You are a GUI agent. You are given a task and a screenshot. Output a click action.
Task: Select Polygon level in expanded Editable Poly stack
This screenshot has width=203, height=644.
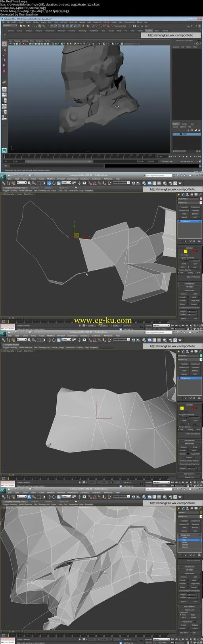(185, 545)
